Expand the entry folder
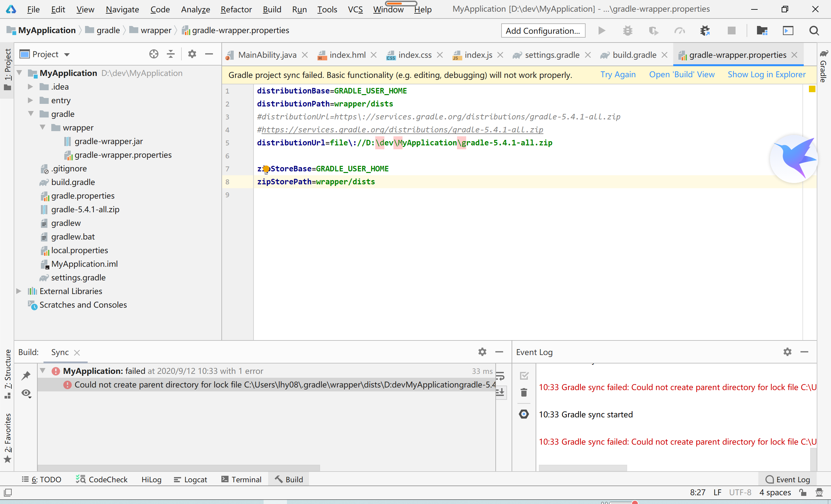This screenshot has height=504, width=831. [x=31, y=100]
